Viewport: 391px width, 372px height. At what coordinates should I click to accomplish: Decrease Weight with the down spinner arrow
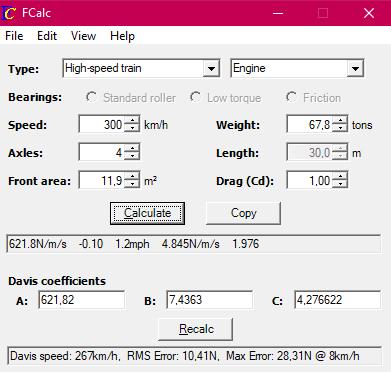340,129
